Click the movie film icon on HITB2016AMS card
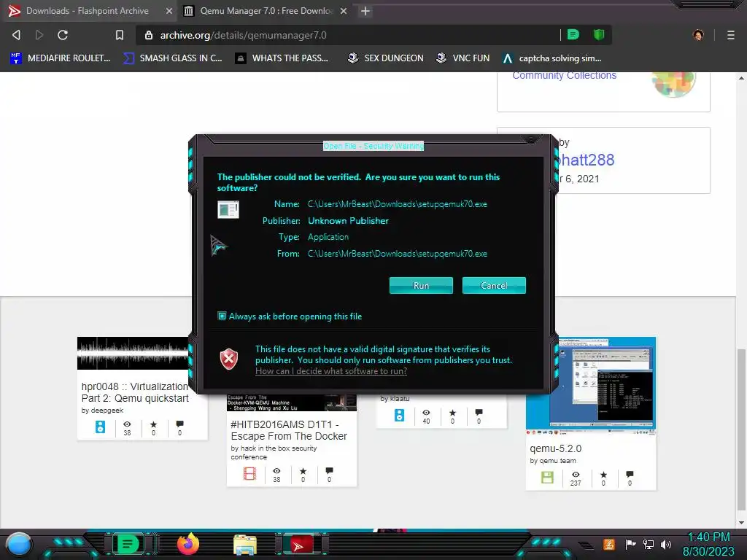Image resolution: width=747 pixels, height=560 pixels. point(249,473)
